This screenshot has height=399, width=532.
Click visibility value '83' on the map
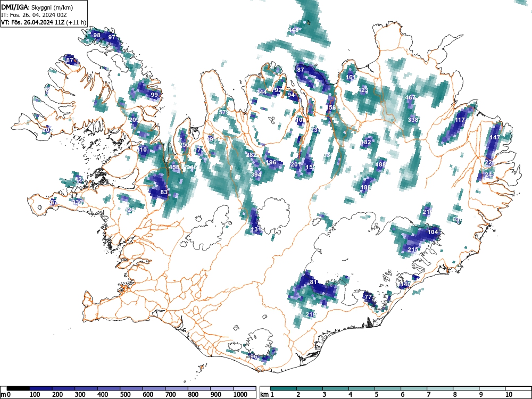point(164,192)
